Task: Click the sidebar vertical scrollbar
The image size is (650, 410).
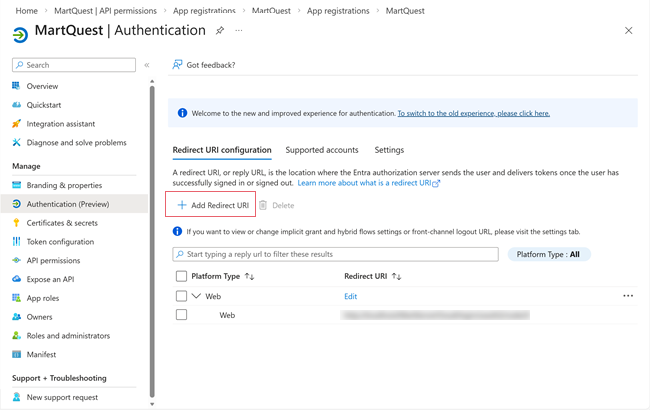Action: tap(152, 240)
